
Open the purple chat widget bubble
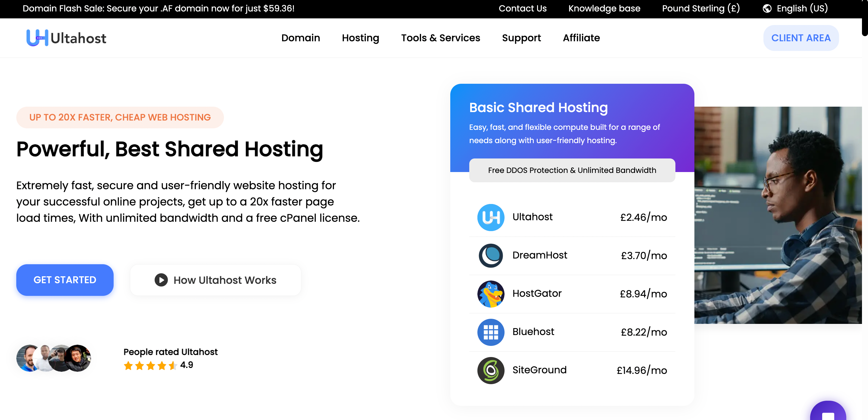pyautogui.click(x=828, y=413)
